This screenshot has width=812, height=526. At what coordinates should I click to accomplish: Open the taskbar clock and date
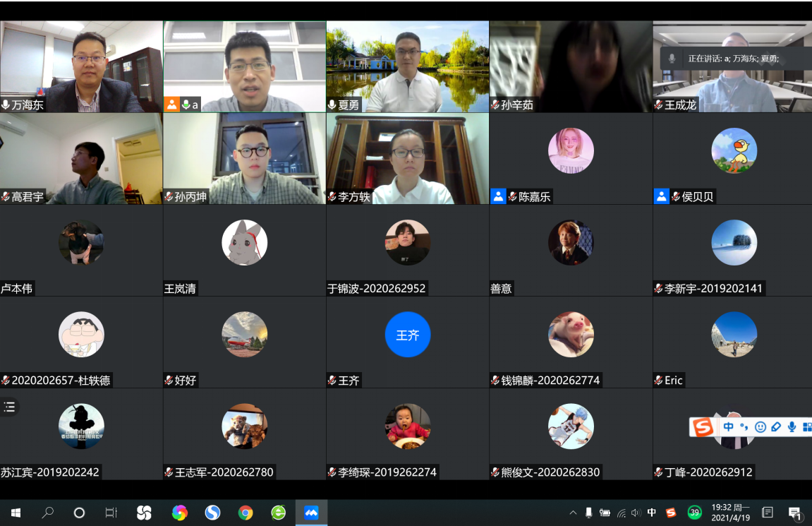click(730, 513)
